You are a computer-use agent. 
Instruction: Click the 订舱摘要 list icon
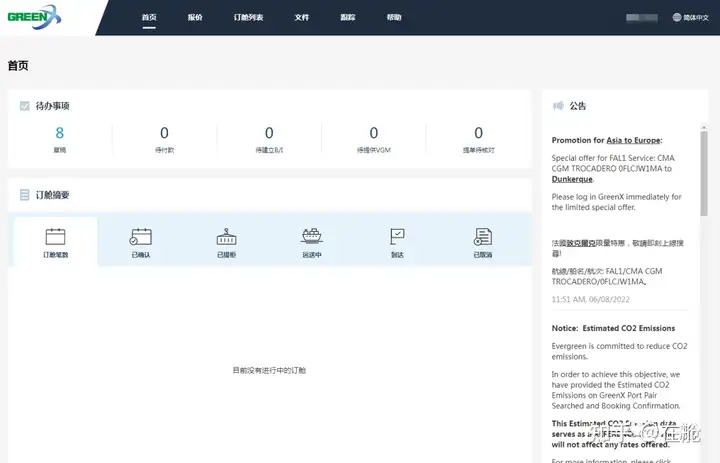24,195
